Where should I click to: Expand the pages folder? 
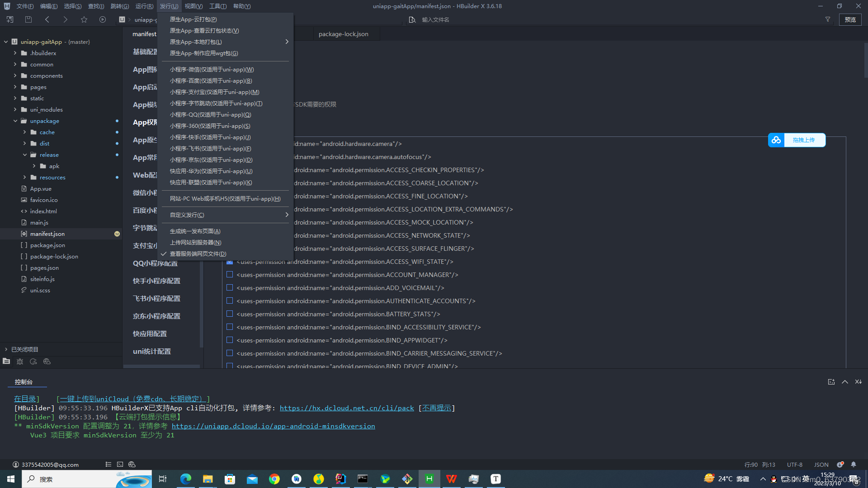(15, 87)
